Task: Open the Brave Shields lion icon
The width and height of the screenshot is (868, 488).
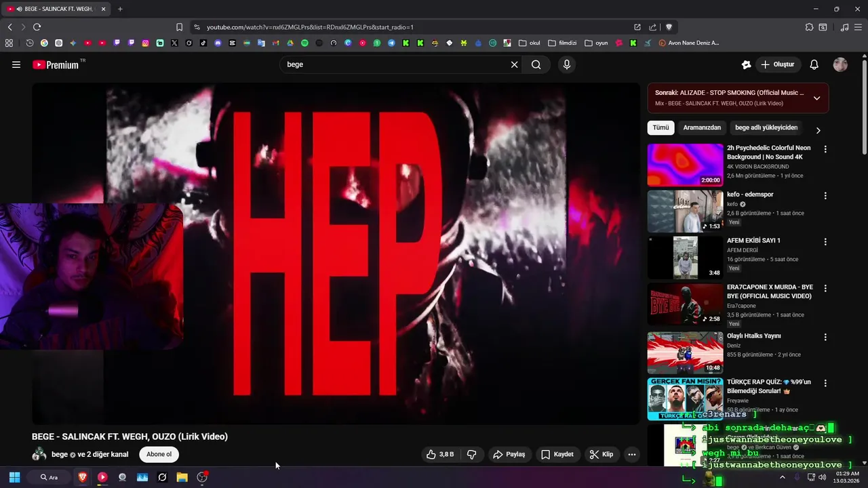Action: [669, 27]
